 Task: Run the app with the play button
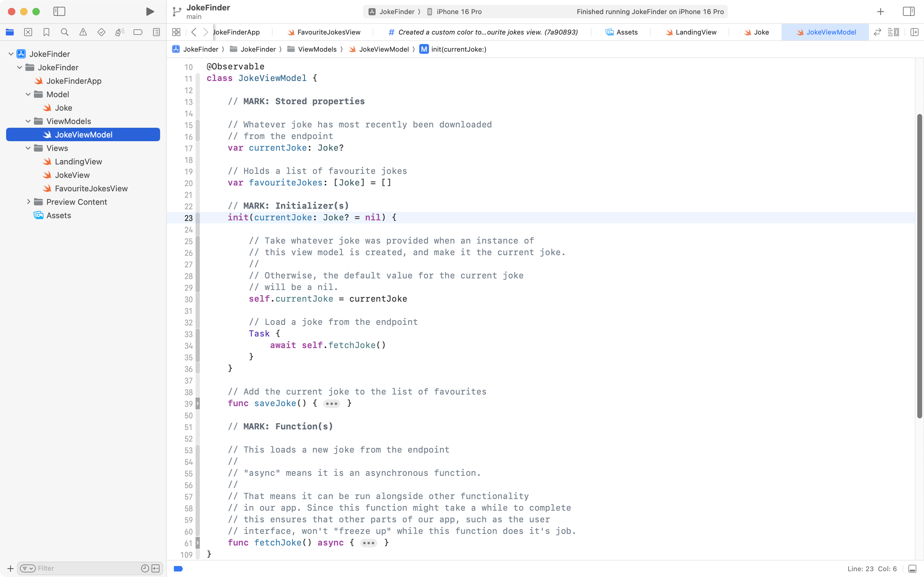(x=150, y=11)
